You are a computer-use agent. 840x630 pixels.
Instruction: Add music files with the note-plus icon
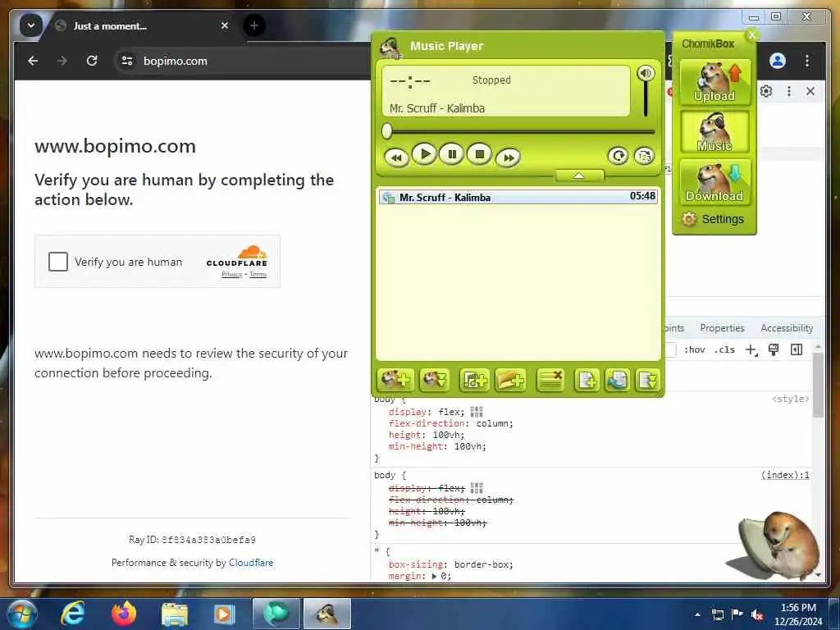[x=474, y=381]
